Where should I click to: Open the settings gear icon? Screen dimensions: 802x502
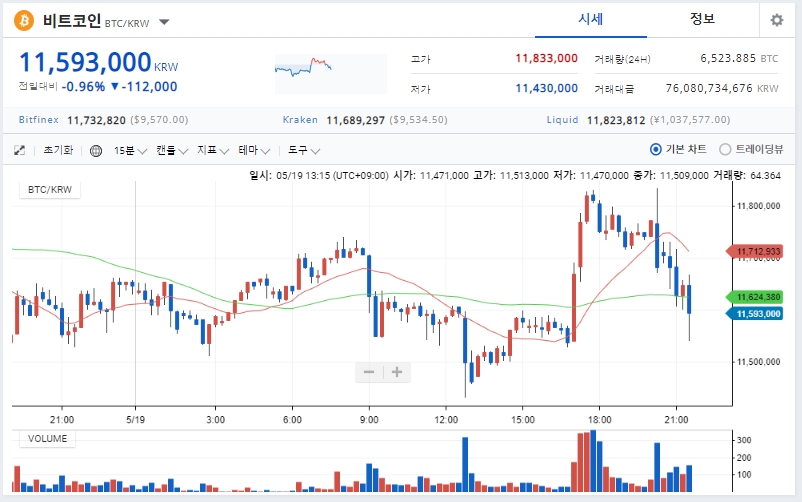coord(776,20)
